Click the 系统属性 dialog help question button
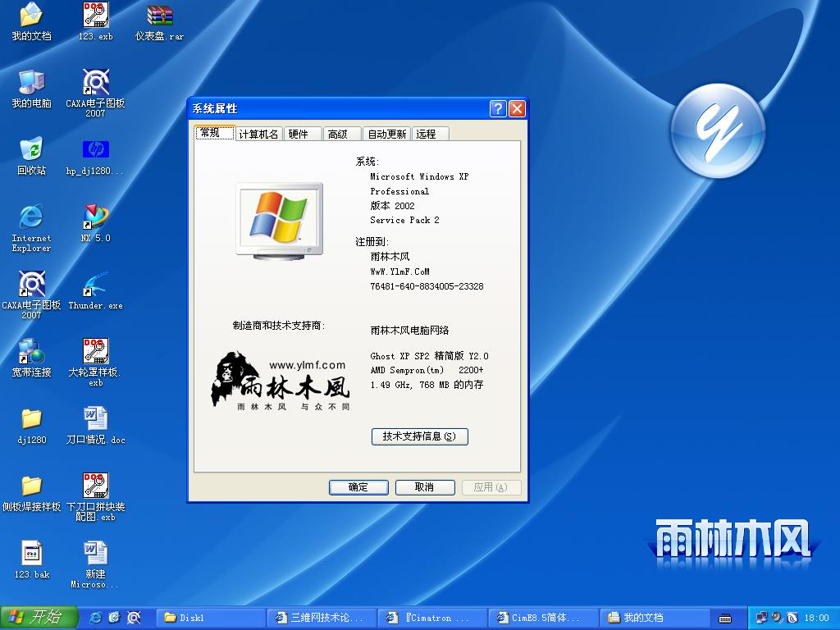 [498, 109]
